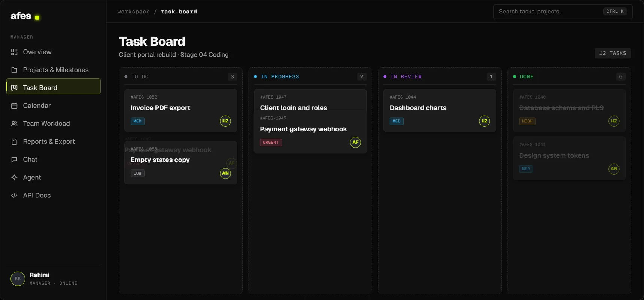Open the Empty states copy card
Image resolution: width=644 pixels, height=300 pixels.
[x=180, y=163]
